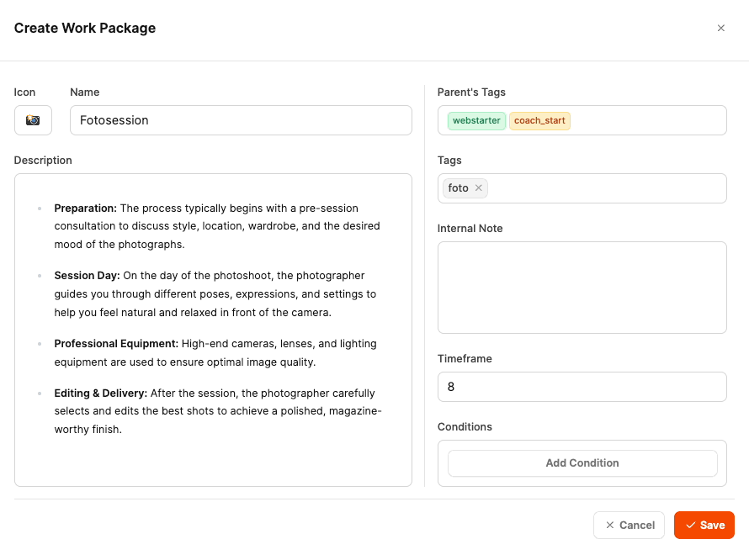Image resolution: width=749 pixels, height=560 pixels.
Task: Click the checkmark icon on Save
Action: (690, 526)
